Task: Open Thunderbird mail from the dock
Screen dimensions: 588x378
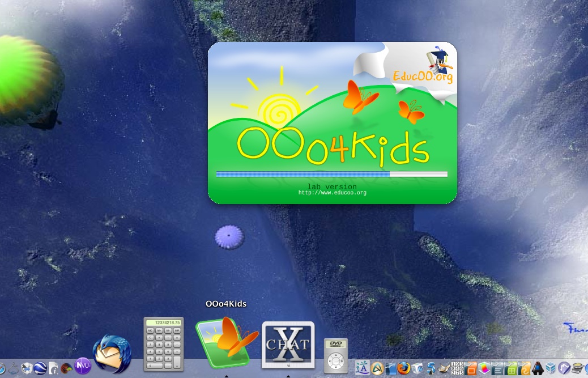Action: coord(112,354)
